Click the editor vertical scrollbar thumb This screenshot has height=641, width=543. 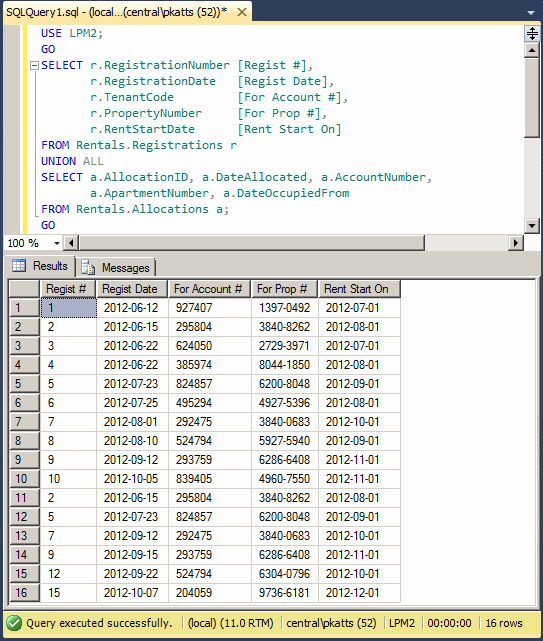click(532, 98)
